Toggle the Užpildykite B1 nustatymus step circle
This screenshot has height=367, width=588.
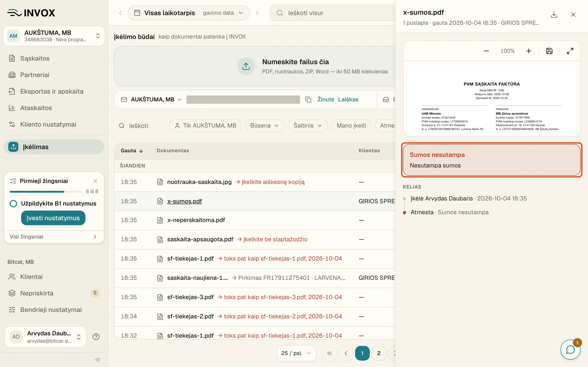13,203
